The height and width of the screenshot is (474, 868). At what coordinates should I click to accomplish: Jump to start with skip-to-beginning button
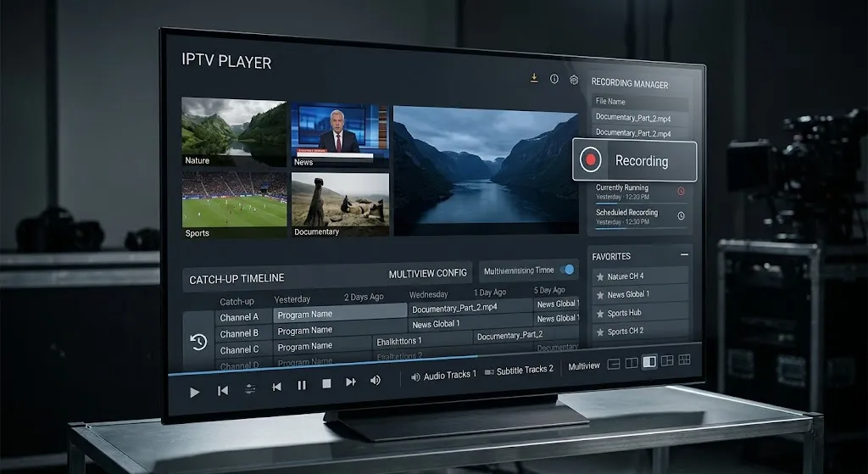(x=223, y=391)
